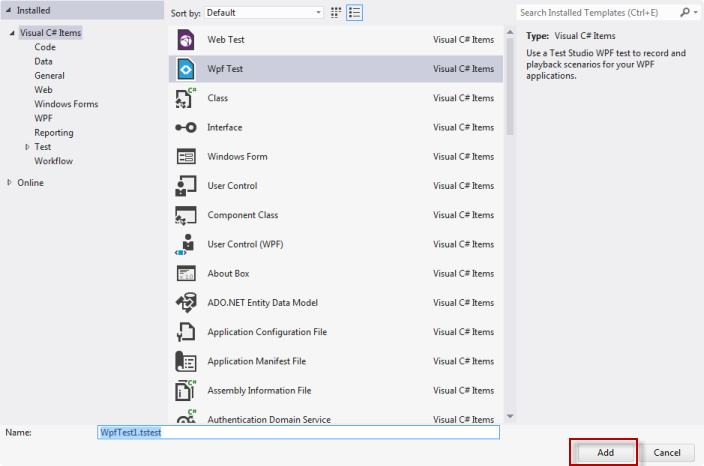This screenshot has width=704, height=466.
Task: Select the Application Manifest File icon
Action: pyautogui.click(x=186, y=361)
